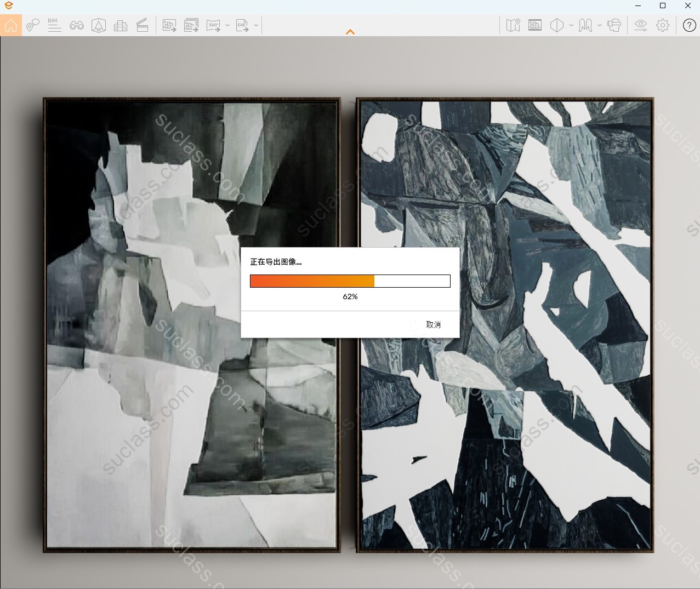Toggle the framed buildings presentation icon
The height and width of the screenshot is (589, 700).
(535, 25)
